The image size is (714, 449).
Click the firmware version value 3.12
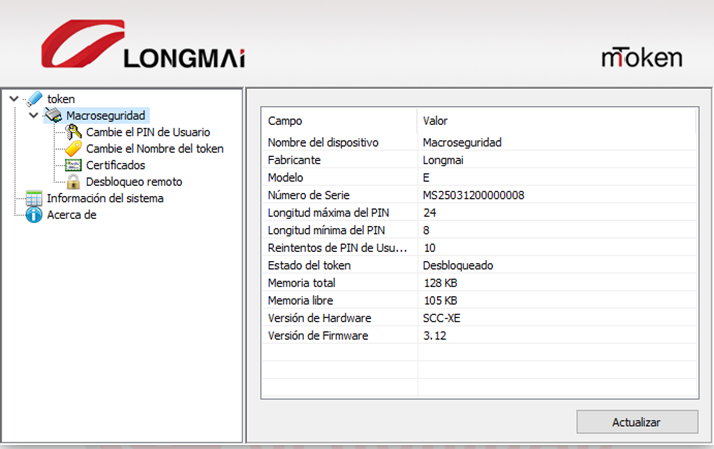435,336
